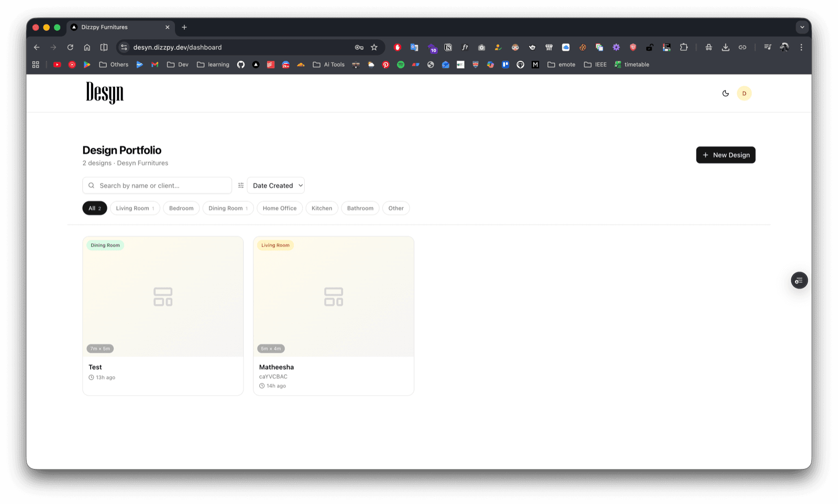
Task: Click the 7m × 5m size label
Action: click(x=100, y=349)
